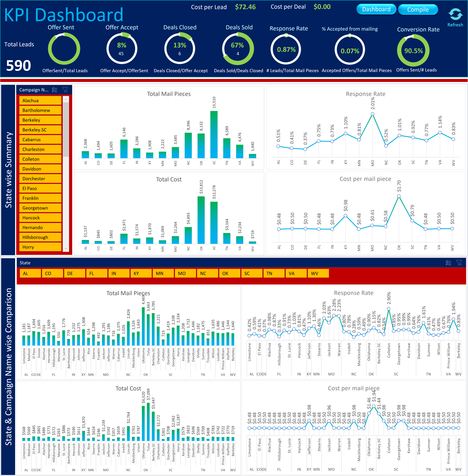The image size is (468, 476).
Task: Select Berkeley.SC campaign in slicer
Action: coord(40,130)
